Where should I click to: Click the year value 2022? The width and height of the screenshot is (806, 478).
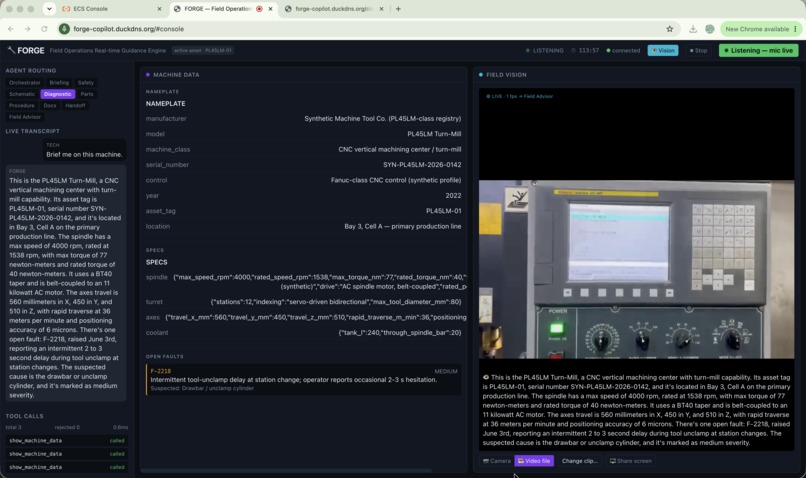(x=453, y=195)
